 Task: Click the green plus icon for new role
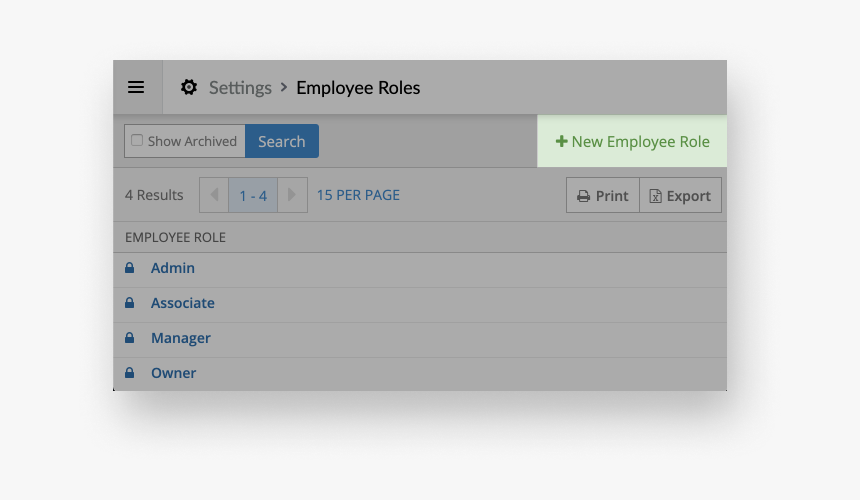click(x=561, y=142)
